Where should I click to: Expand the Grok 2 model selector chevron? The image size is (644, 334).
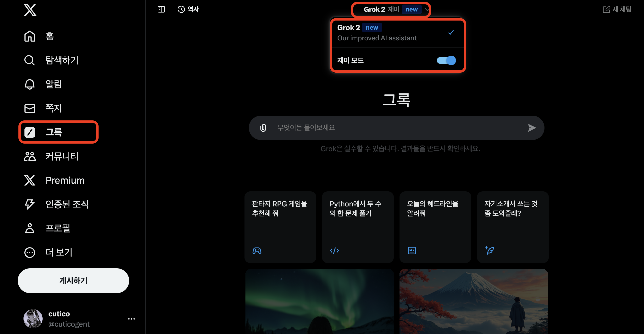coord(427,10)
